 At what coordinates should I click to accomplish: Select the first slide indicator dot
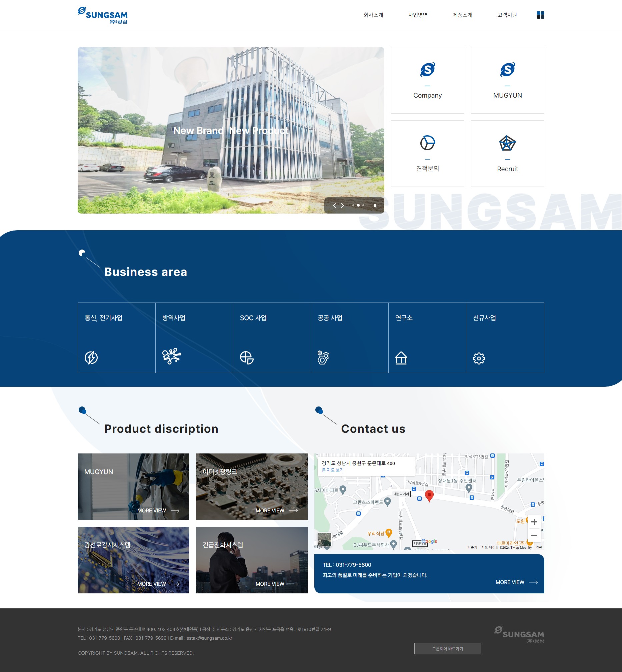click(353, 205)
